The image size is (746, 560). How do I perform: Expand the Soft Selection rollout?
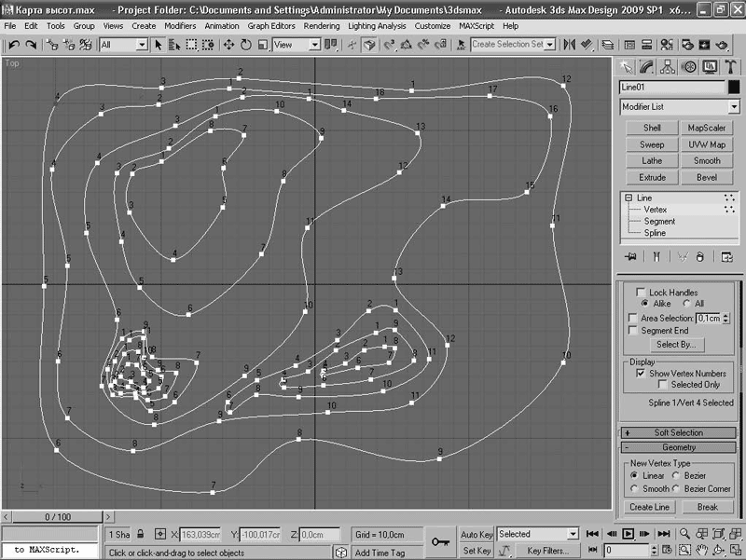(679, 432)
